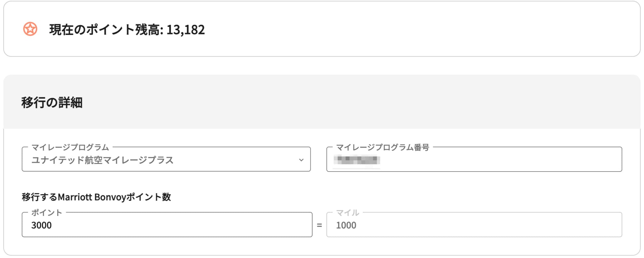
Task: Click the chevron arrow in the mileage program selector
Action: point(301,160)
